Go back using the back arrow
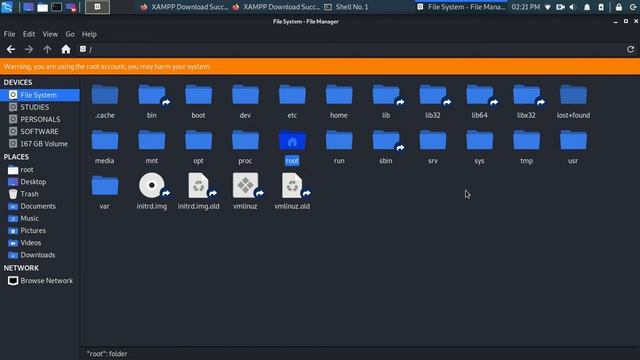 [11, 49]
